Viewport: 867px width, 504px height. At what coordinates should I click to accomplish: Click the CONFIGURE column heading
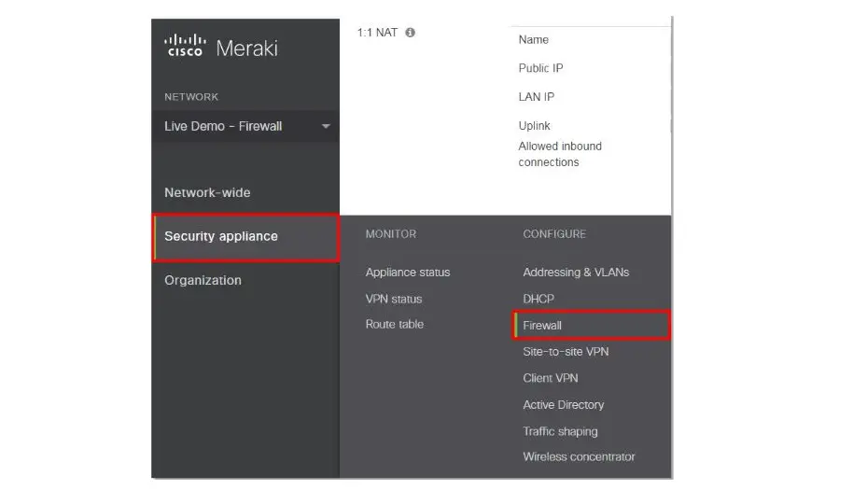(554, 234)
